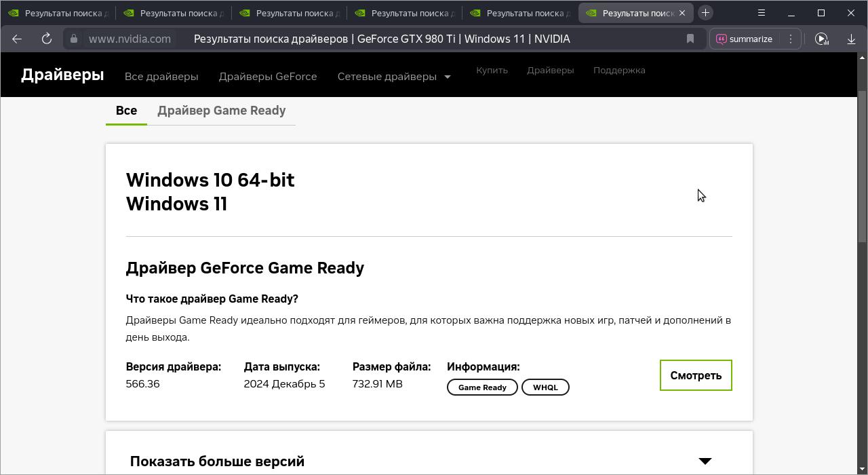Screen dimensions: 868x475
Task: Select the Все tab
Action: [x=126, y=111]
